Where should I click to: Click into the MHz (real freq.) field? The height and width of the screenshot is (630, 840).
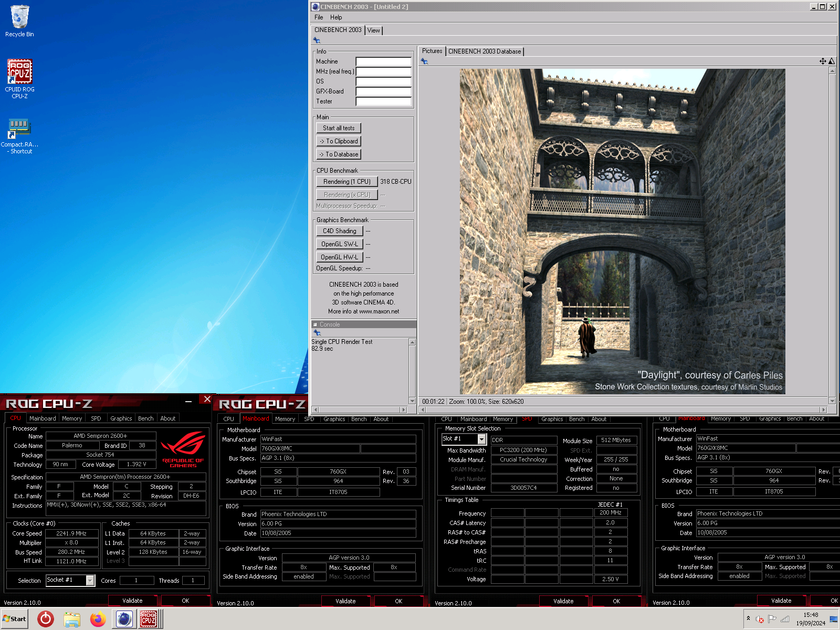coord(383,71)
